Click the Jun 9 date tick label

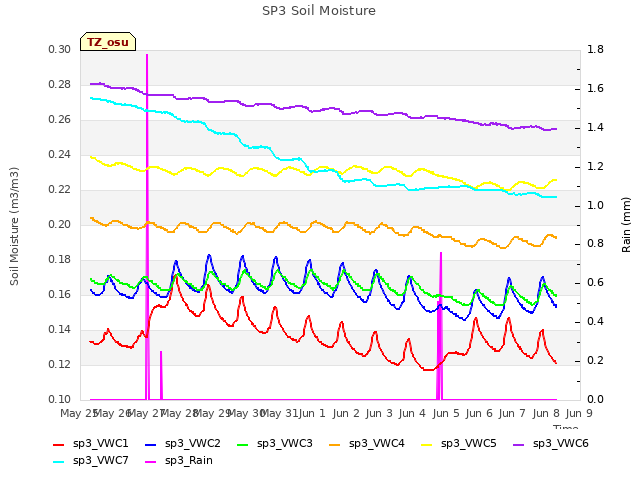coord(579,414)
